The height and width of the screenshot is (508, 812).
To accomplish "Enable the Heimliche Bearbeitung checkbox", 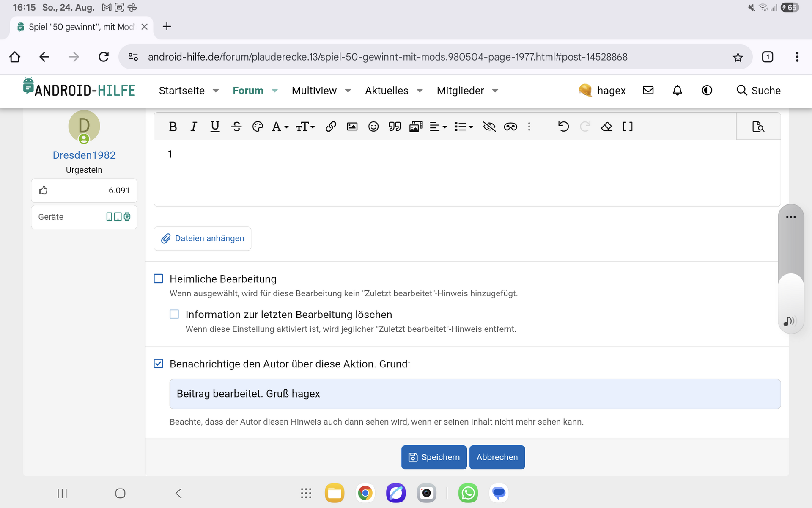I will [x=159, y=279].
